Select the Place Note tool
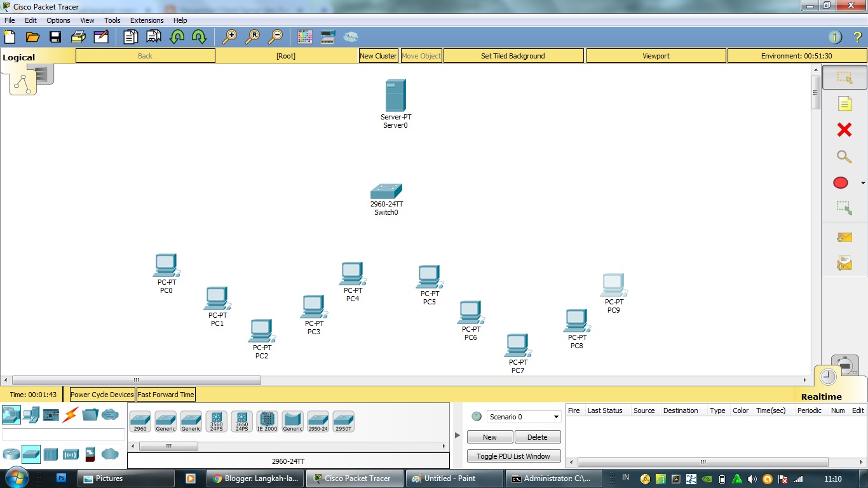The width and height of the screenshot is (868, 488). coord(844,104)
